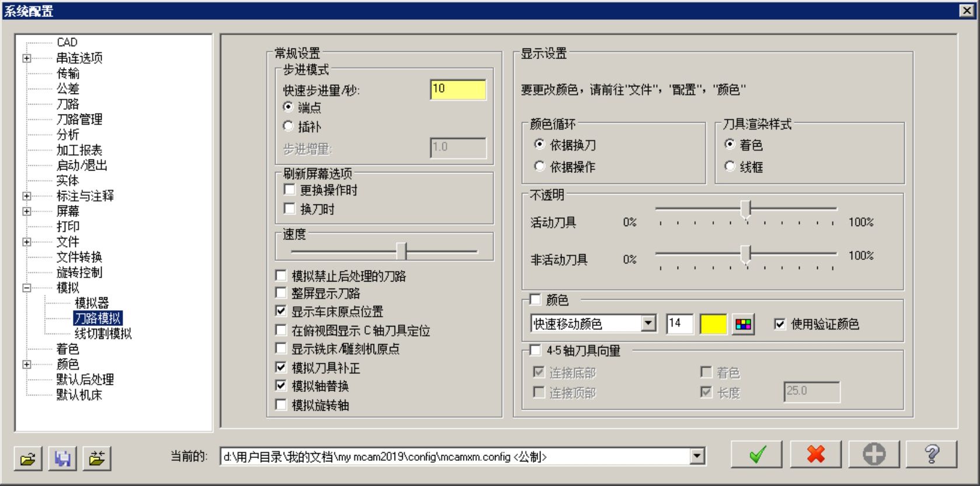980x486 pixels.
Task: Click the yellow color swatch
Action: click(x=713, y=324)
